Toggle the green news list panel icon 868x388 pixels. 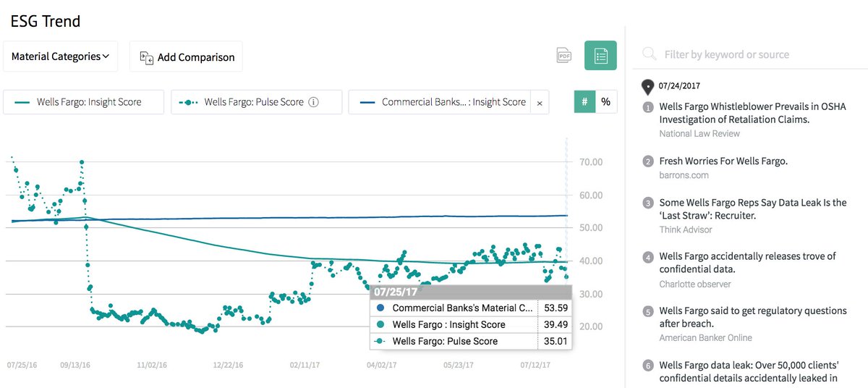tap(600, 56)
